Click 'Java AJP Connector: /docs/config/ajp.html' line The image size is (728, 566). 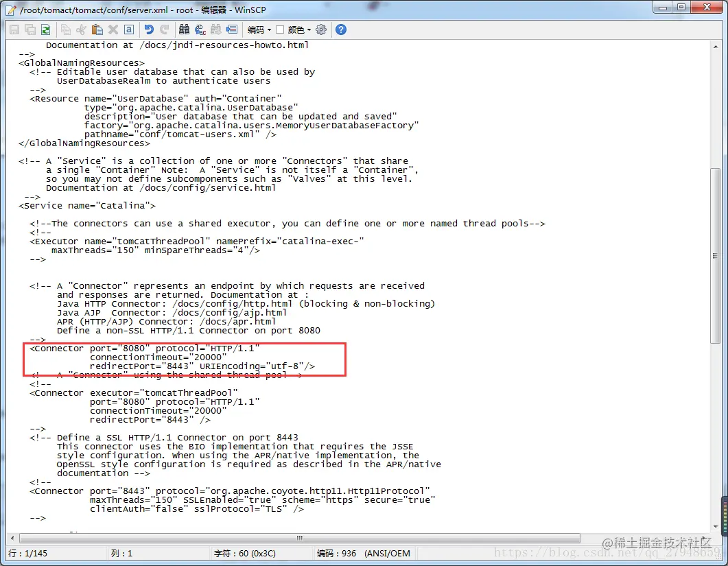[172, 312]
